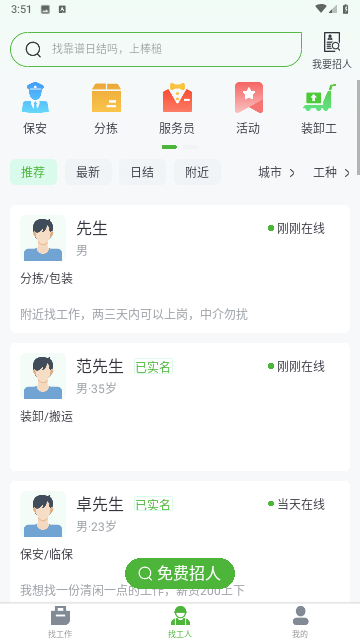This screenshot has width=360, height=640.
Task: Select the 分拣 sorting box icon
Action: click(106, 98)
